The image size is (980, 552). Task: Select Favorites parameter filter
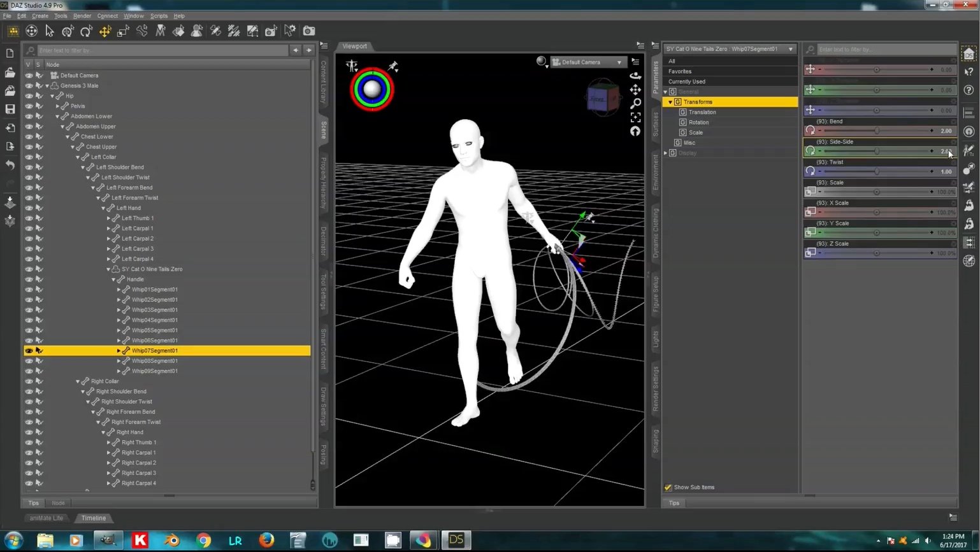tap(680, 71)
